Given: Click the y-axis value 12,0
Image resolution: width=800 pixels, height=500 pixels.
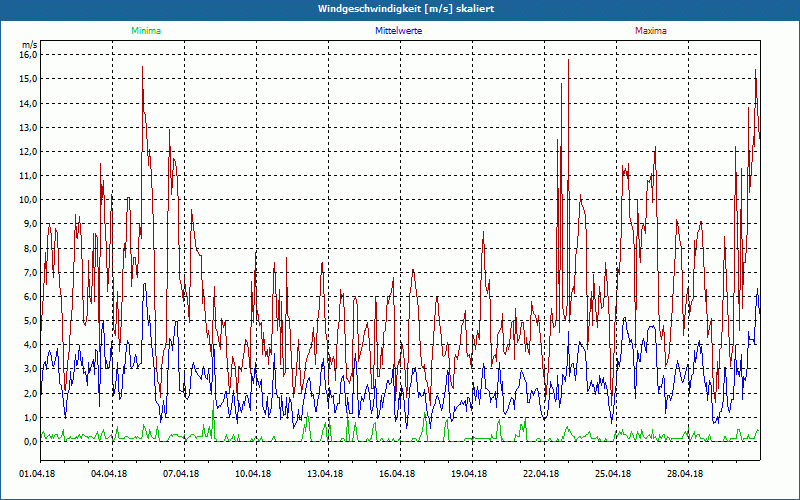Looking at the screenshot, I should click(x=29, y=152).
